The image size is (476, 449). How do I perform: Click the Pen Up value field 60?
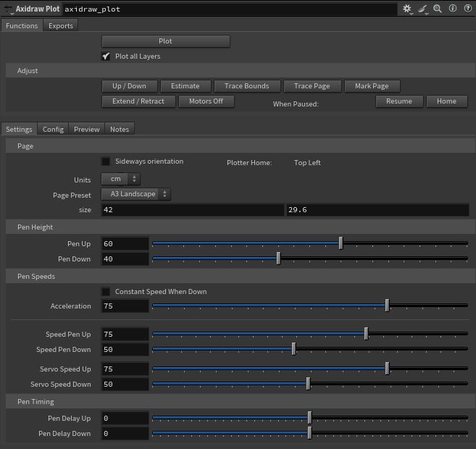[x=125, y=244]
